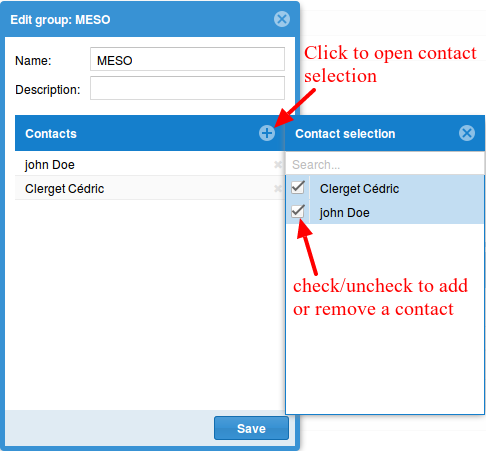The width and height of the screenshot is (486, 451).
Task: Click the Name field containing MESO
Action: click(187, 59)
